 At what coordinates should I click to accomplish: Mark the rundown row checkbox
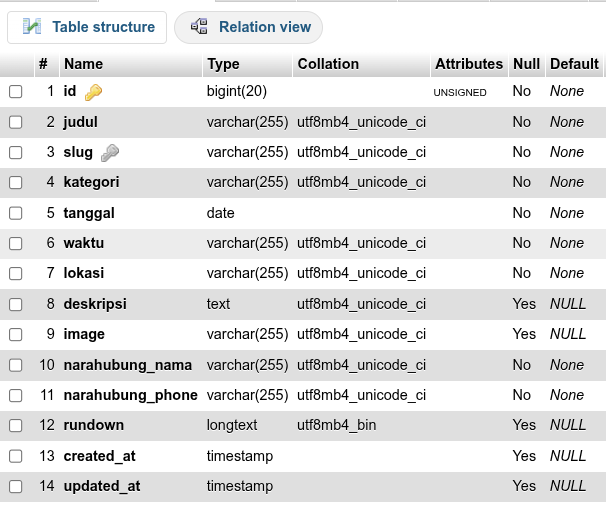15,425
